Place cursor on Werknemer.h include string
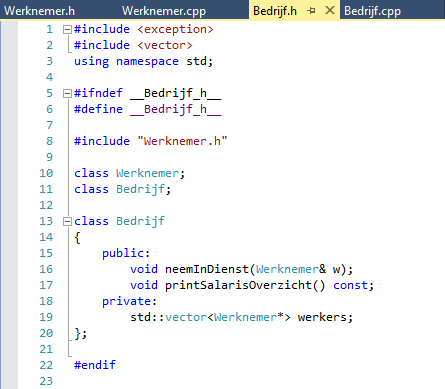Screen dimensions: 445x389 tap(182, 141)
